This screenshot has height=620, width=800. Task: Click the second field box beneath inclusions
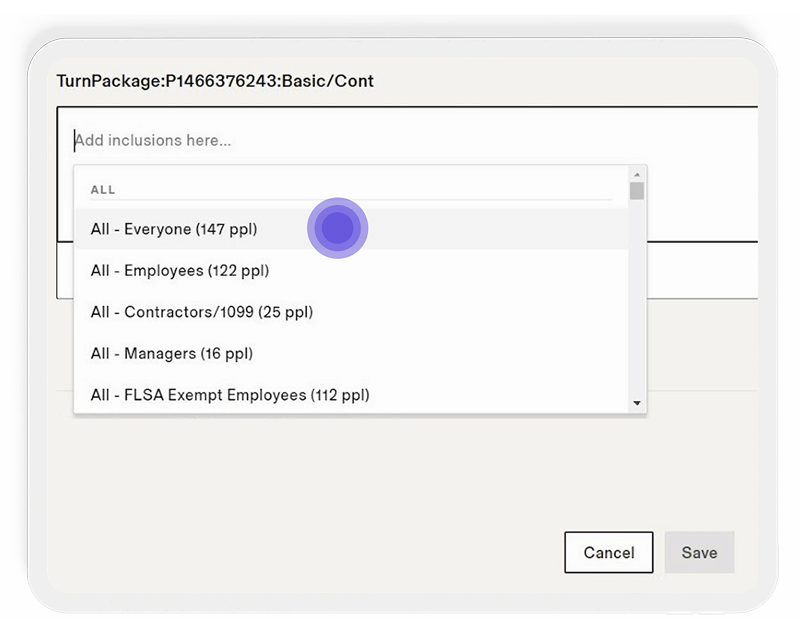click(x=700, y=270)
